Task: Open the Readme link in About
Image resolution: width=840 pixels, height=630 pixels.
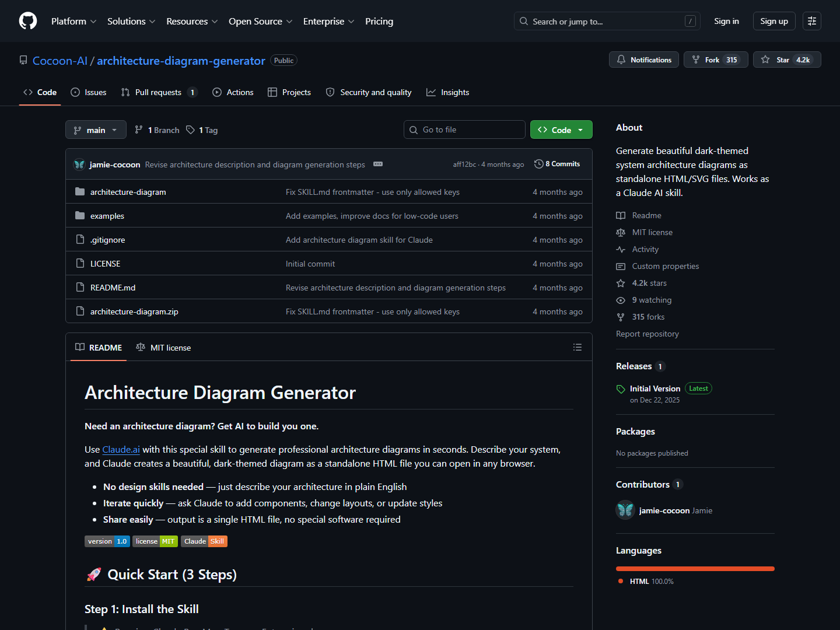Action: [639, 215]
